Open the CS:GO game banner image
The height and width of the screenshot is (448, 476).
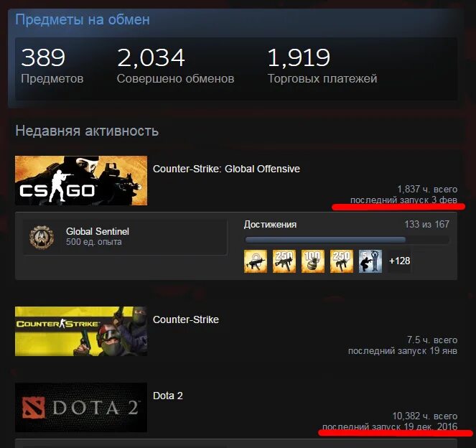81,181
